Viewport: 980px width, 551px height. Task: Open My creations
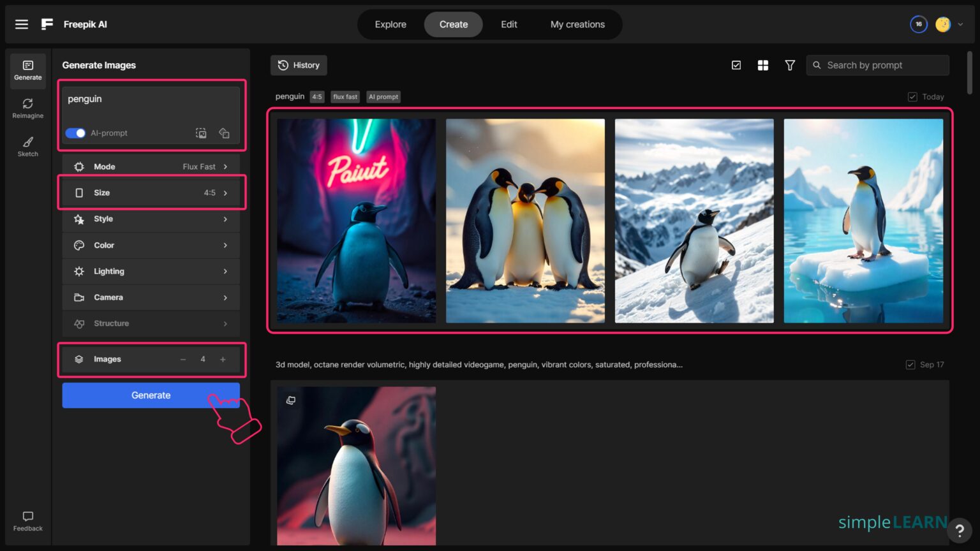(x=577, y=24)
